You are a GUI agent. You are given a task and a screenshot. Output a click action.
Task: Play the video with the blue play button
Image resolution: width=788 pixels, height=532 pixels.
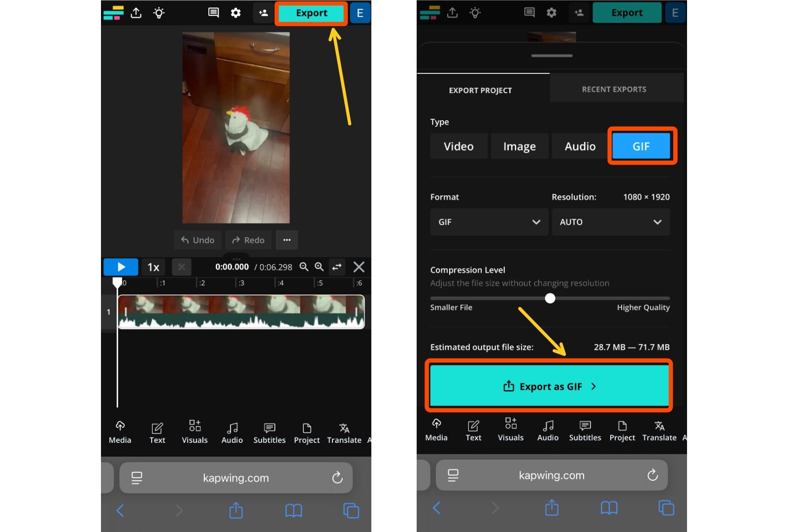click(x=121, y=267)
